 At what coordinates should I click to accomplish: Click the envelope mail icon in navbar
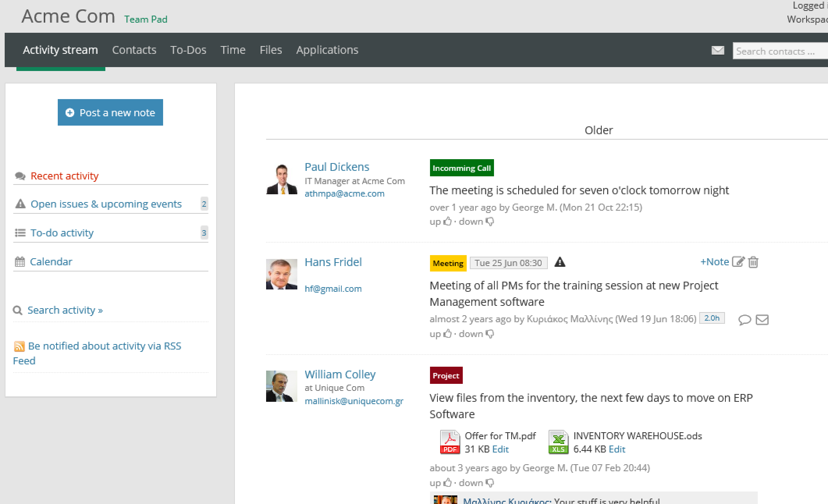coord(718,50)
